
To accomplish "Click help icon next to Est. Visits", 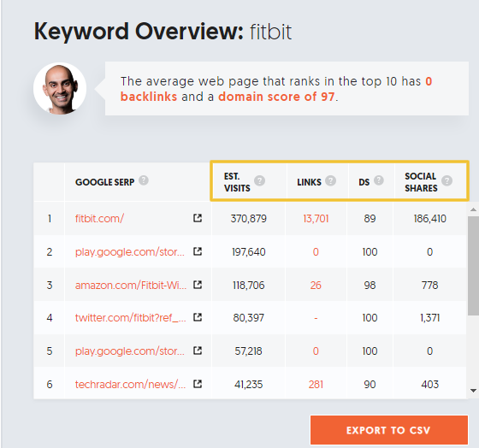I will [x=260, y=180].
